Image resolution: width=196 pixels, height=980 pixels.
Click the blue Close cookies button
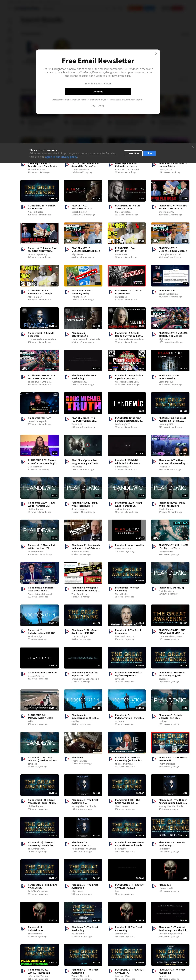pyautogui.click(x=150, y=153)
